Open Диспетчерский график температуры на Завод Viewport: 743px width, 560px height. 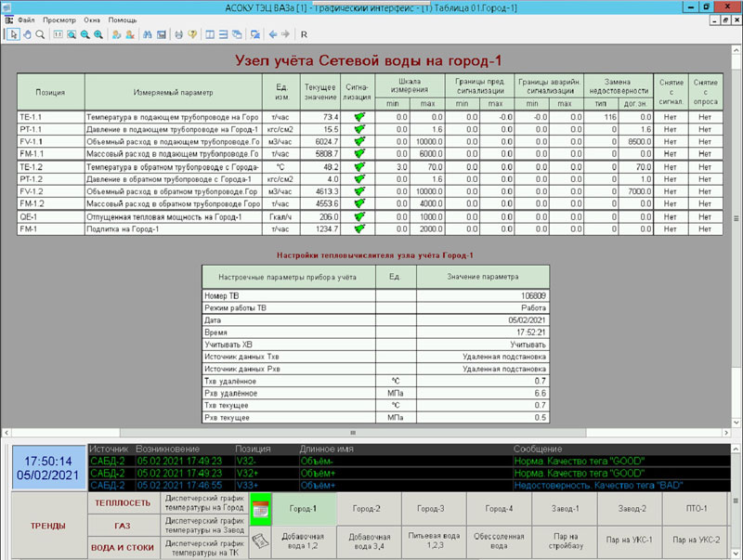(204, 526)
